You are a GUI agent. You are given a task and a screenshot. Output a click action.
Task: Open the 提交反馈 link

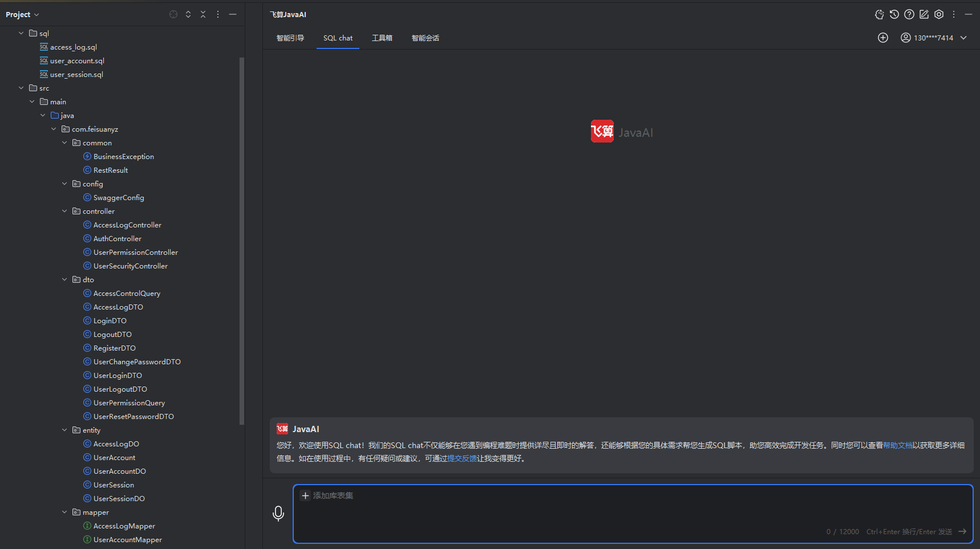pos(462,458)
